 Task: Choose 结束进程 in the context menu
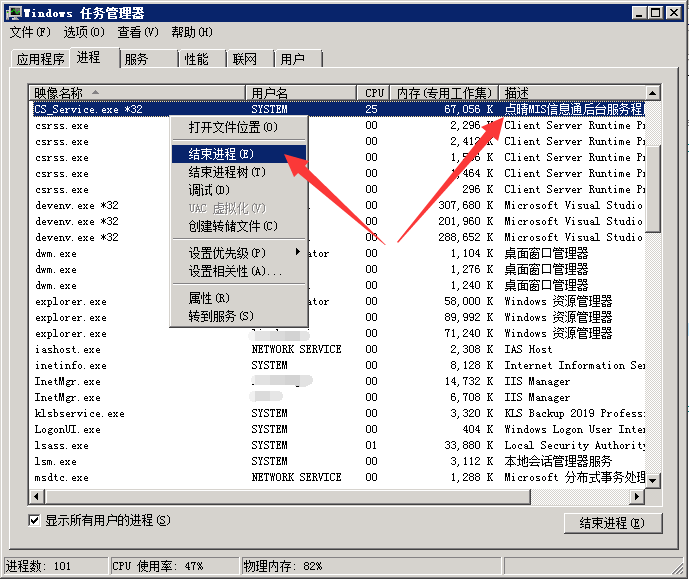tap(221, 154)
